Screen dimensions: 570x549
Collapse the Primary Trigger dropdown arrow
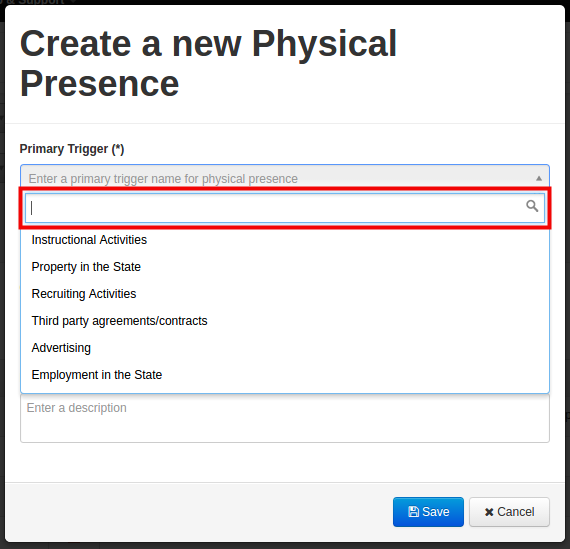(539, 179)
